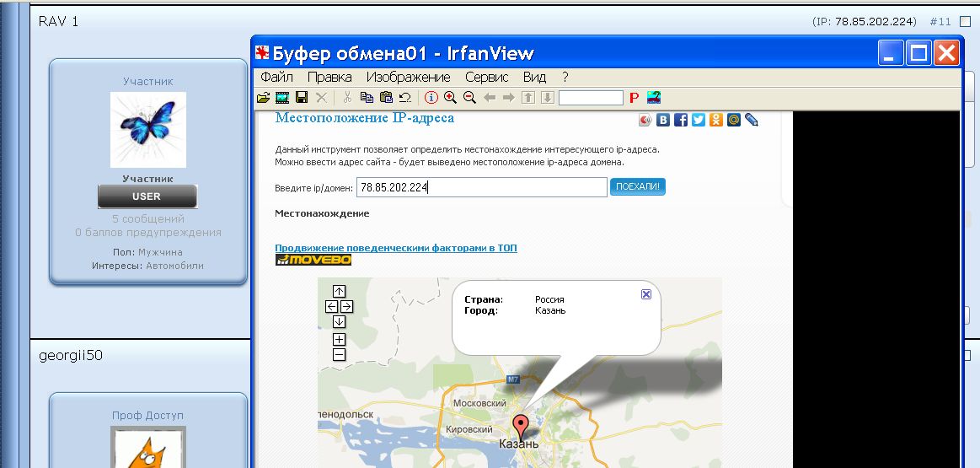Click the red Kazan map marker
Screen dimensions: 980x468
pyautogui.click(x=520, y=427)
